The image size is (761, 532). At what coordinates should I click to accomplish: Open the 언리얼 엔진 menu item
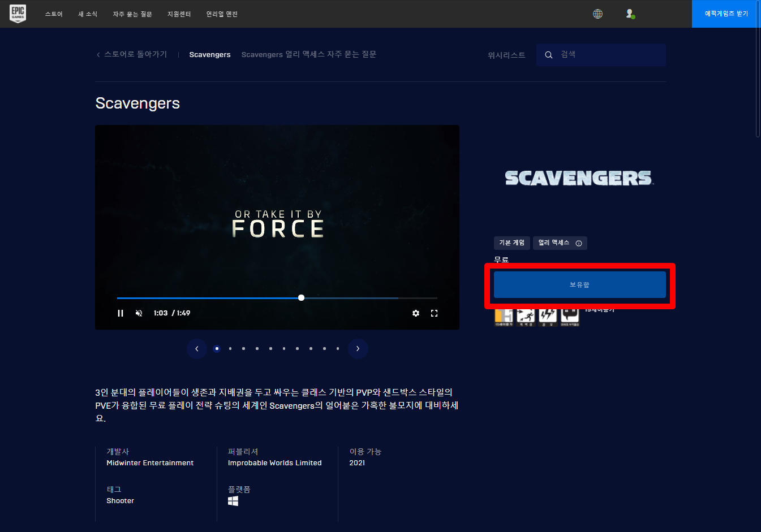pos(222,14)
